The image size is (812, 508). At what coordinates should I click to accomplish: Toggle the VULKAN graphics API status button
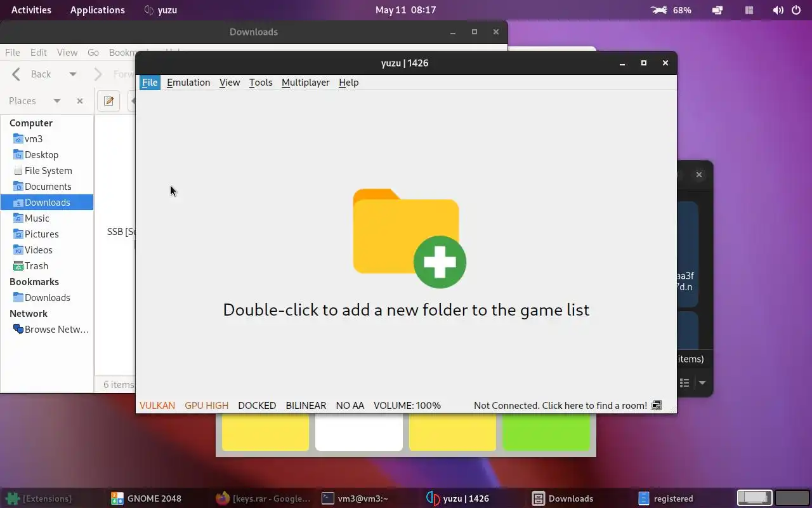(157, 406)
